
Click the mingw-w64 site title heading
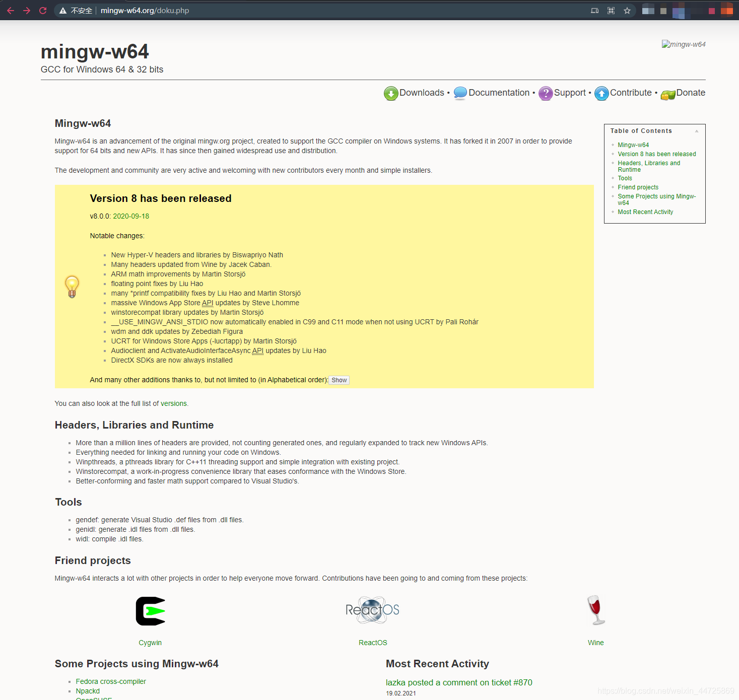[x=95, y=52]
